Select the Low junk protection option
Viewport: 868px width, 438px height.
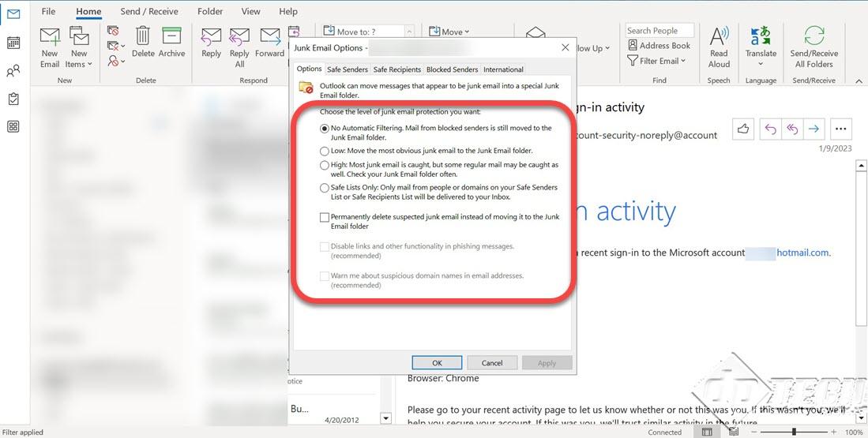pyautogui.click(x=325, y=151)
